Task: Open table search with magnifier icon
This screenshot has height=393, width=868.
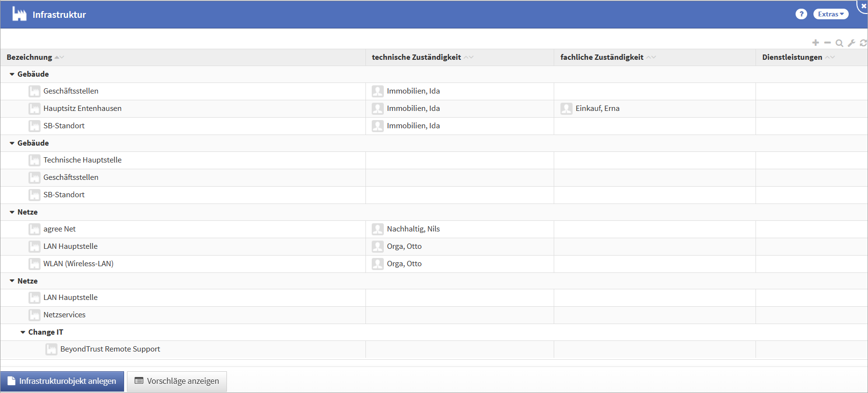Action: tap(840, 43)
